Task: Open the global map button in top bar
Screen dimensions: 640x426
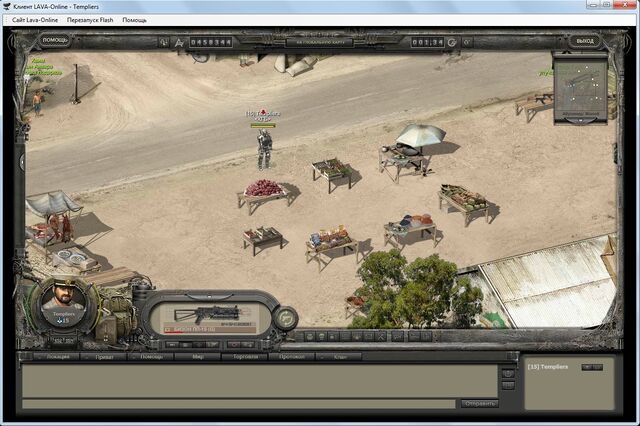Action: (321, 42)
